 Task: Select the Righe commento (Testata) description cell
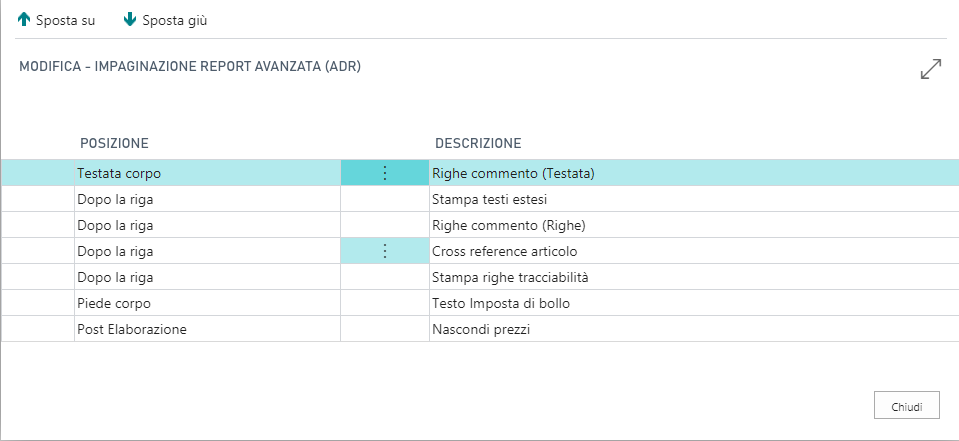tap(514, 173)
